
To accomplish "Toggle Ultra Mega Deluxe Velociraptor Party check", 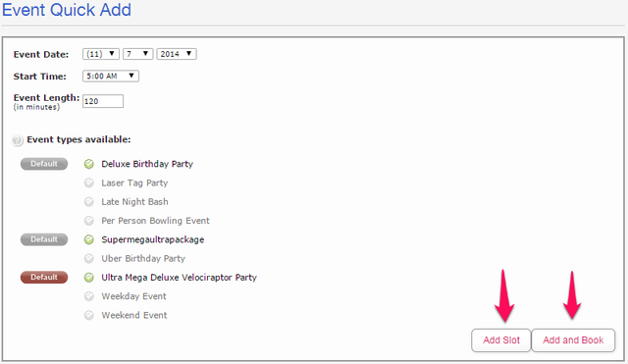I will 89,278.
